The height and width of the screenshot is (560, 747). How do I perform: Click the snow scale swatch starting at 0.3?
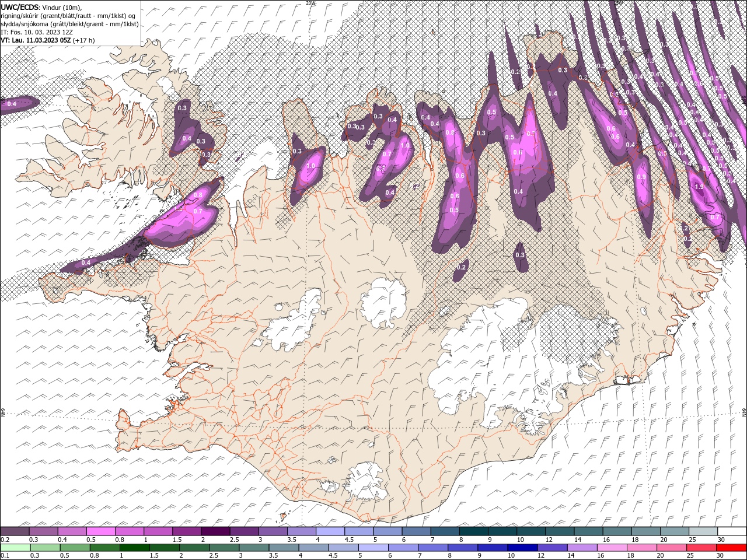[43, 531]
